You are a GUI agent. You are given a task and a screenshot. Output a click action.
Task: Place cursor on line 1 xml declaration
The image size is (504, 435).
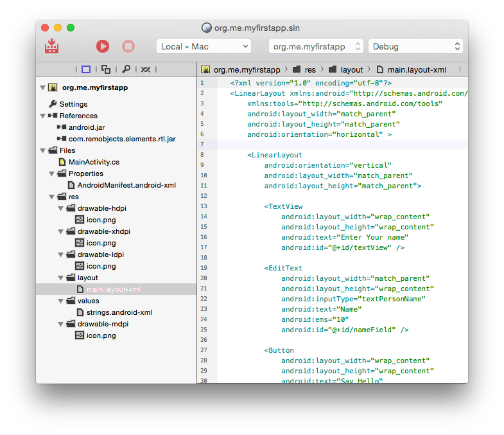tap(311, 83)
